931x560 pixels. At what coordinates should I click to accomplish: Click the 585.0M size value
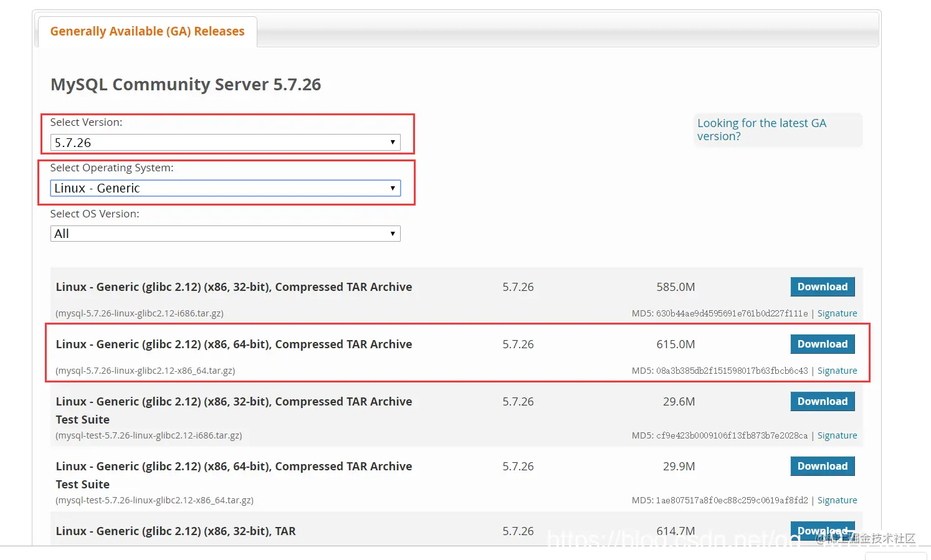[x=676, y=287]
